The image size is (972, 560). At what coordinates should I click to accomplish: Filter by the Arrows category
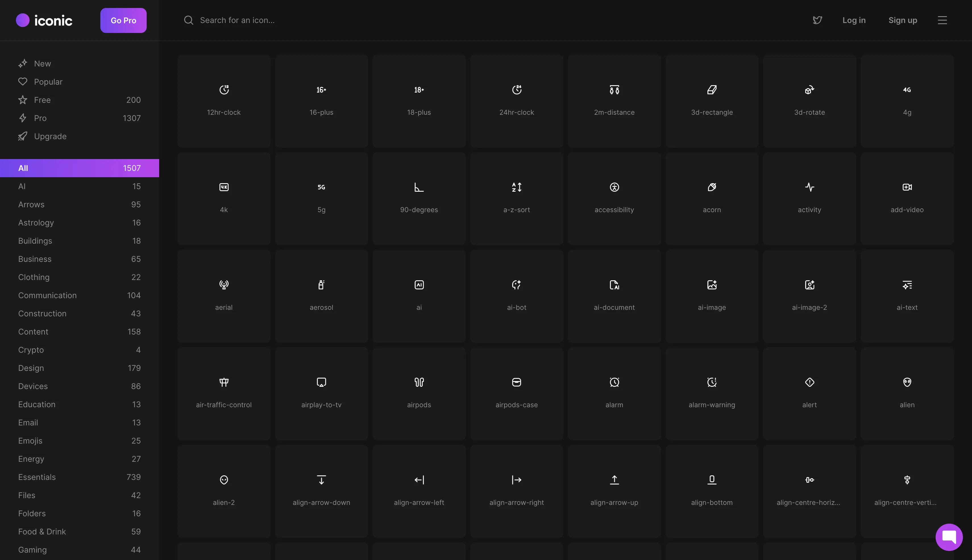(x=31, y=204)
